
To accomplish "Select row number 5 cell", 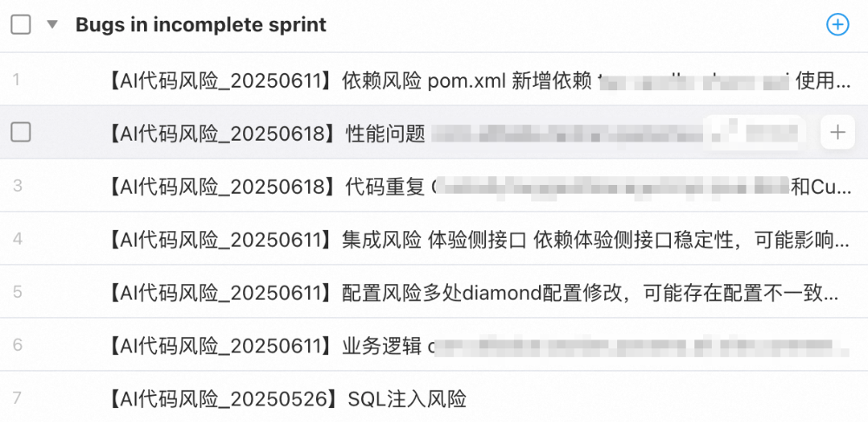I will click(17, 292).
